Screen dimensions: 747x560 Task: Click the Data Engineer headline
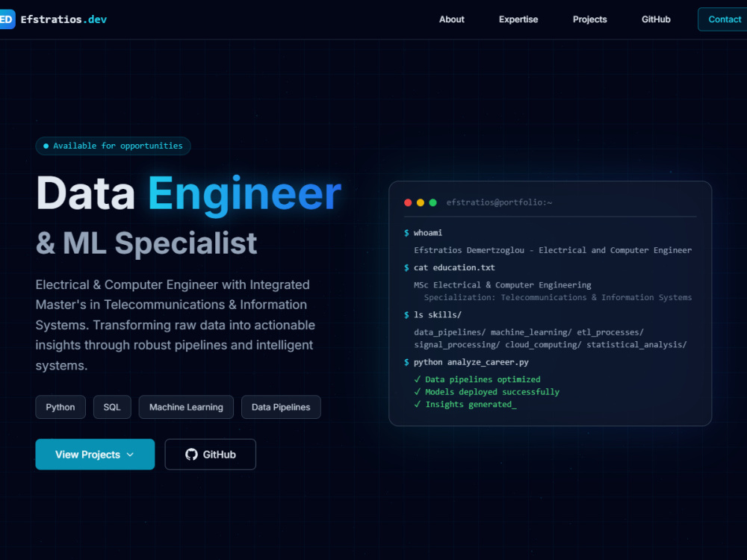(x=189, y=194)
